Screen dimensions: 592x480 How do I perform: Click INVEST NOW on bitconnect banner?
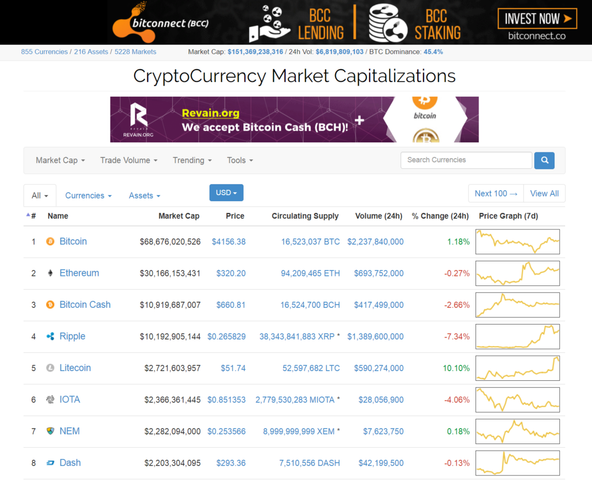pos(537,19)
